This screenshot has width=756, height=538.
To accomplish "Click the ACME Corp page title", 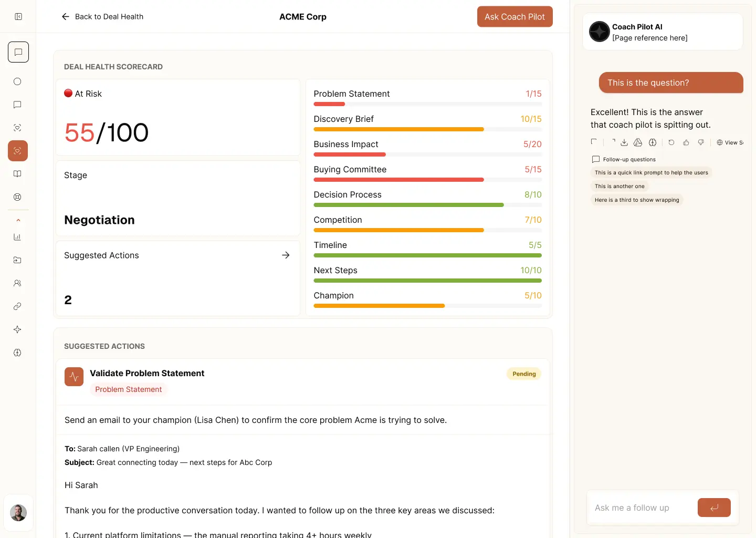I will (x=303, y=17).
